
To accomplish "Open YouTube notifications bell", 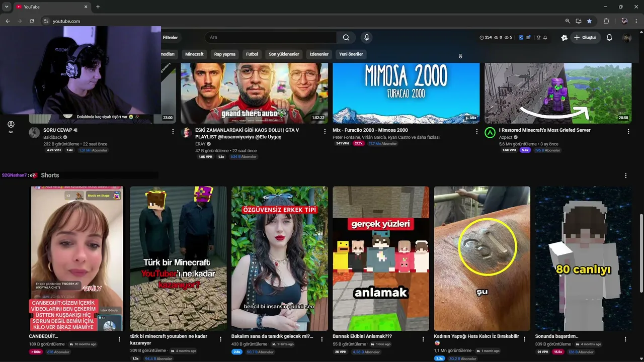I will coord(609,37).
